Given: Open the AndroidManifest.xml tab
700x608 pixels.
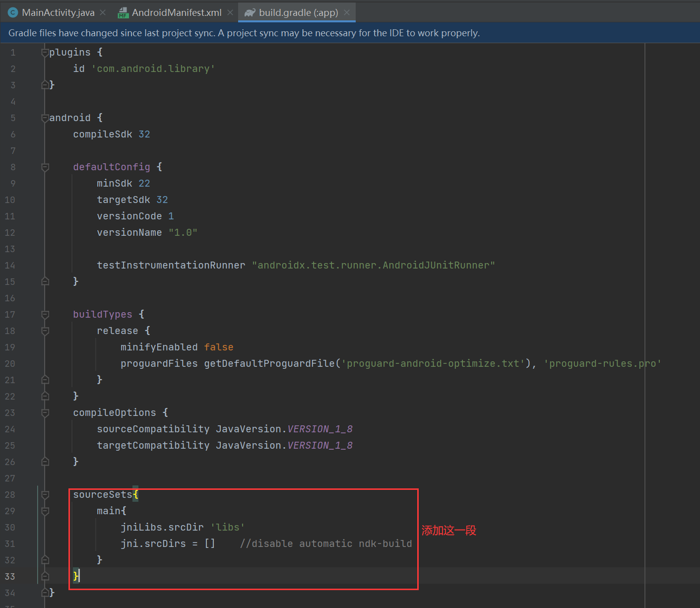Looking at the screenshot, I should pos(177,12).
